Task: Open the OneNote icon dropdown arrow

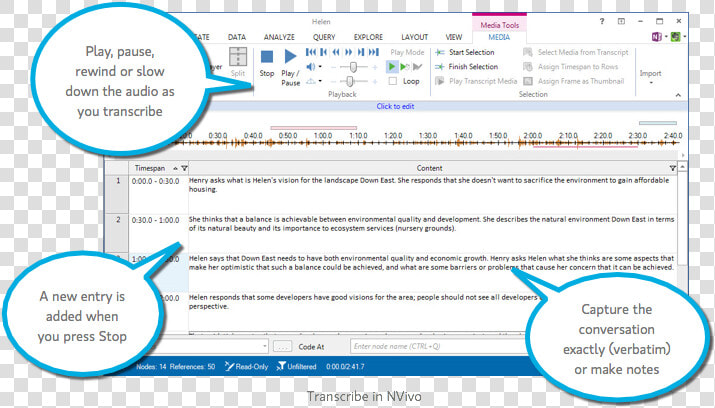Action: click(x=666, y=36)
